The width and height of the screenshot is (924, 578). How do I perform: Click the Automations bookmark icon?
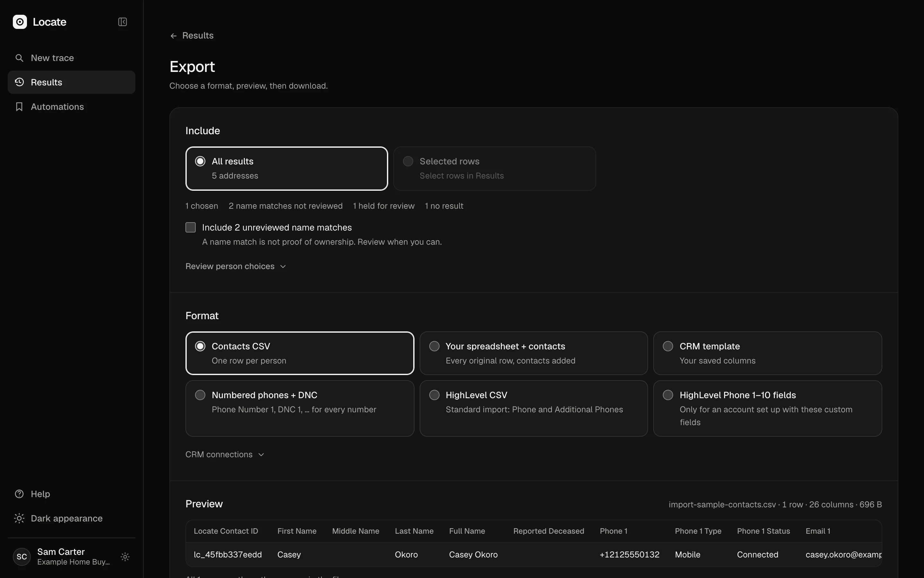point(19,107)
